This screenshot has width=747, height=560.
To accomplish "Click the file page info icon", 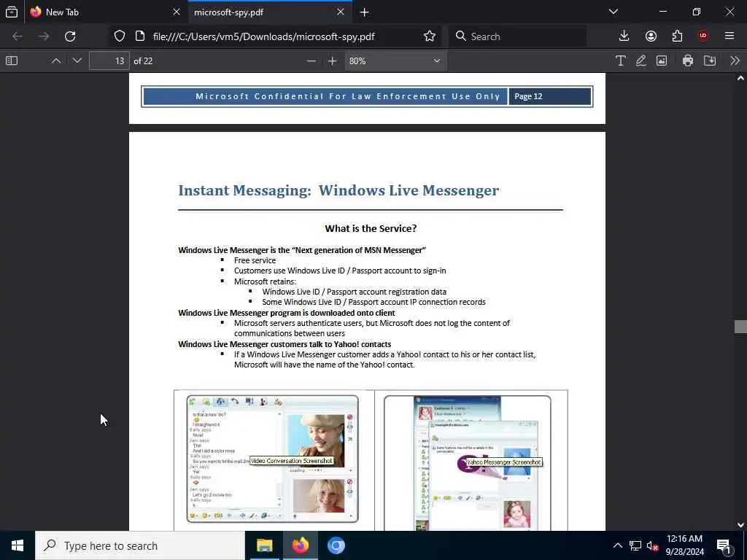I will [140, 36].
